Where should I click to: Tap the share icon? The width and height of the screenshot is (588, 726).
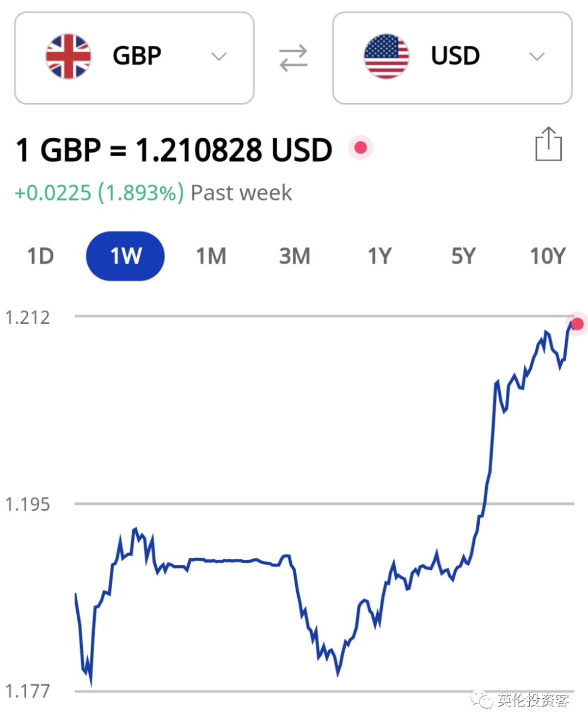tap(548, 144)
